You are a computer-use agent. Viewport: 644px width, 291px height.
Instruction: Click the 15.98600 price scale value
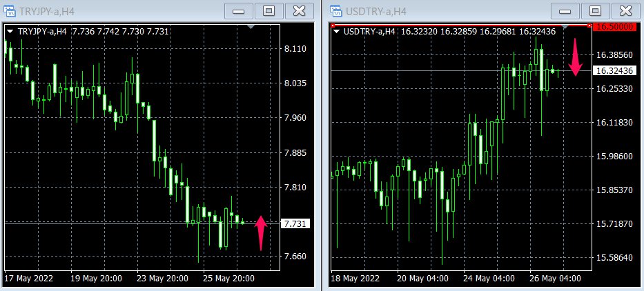pyautogui.click(x=614, y=157)
